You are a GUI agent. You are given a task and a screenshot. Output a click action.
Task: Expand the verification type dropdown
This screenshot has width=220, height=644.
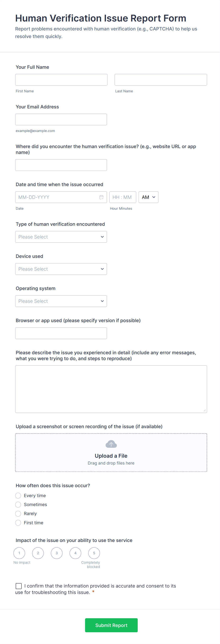click(x=61, y=237)
